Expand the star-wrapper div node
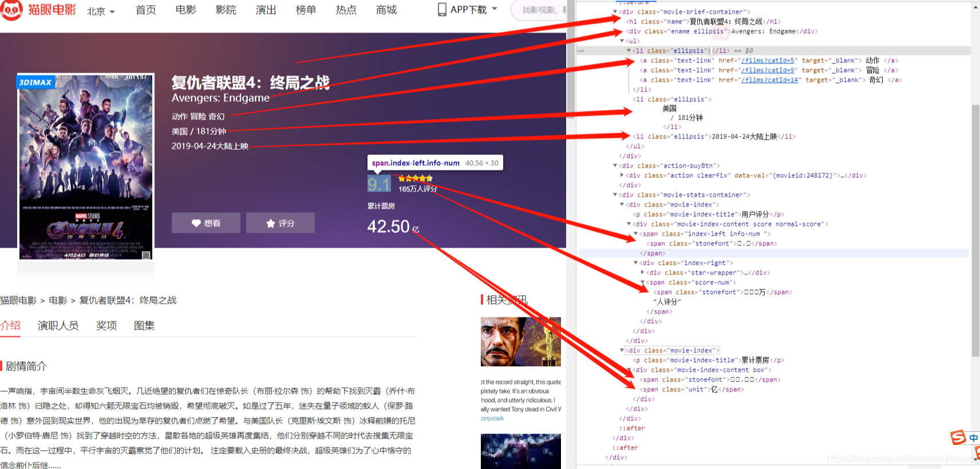Viewport: 980px width, 469px height. [x=643, y=272]
